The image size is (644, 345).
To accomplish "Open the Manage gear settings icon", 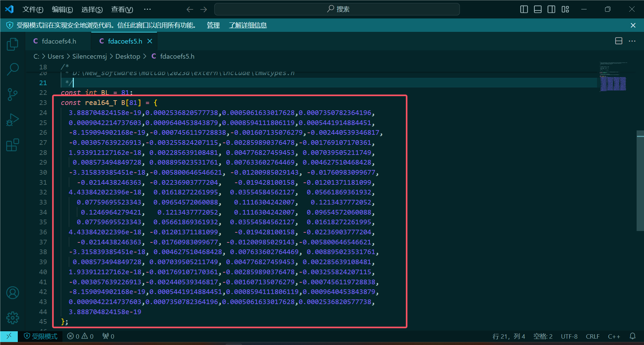I will click(13, 318).
